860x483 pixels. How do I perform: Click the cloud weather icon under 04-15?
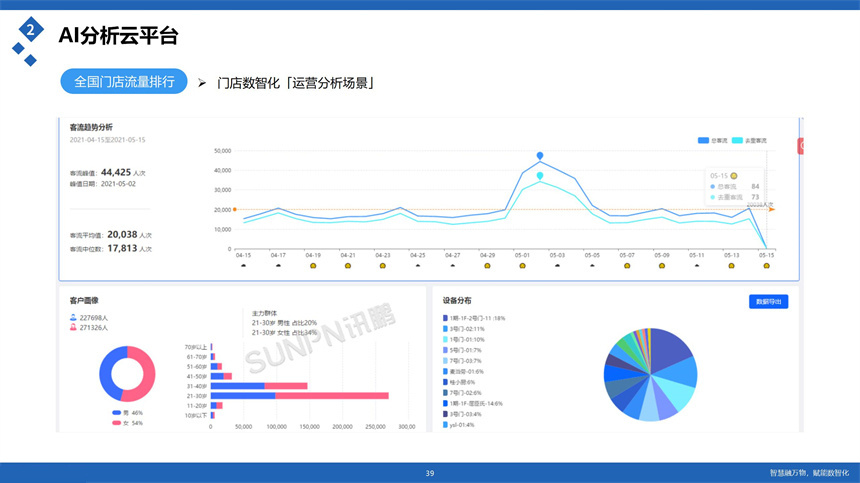[244, 266]
